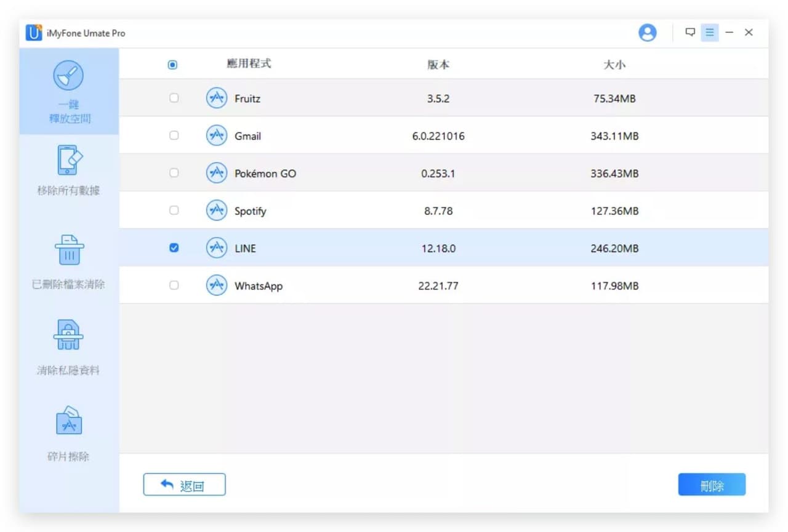Viewport: 788px width, 532px height.
Task: Select the WhatsApp row in app list
Action: pos(444,286)
